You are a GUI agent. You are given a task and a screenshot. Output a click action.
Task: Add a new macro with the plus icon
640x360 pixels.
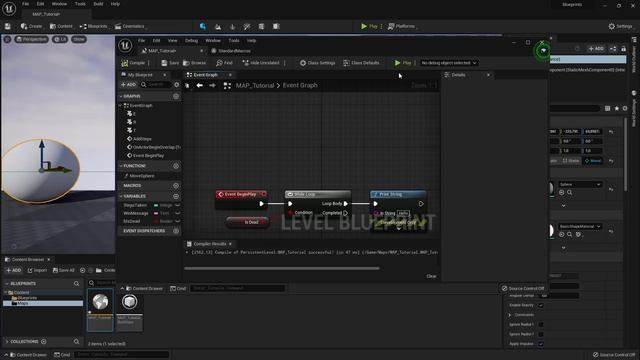tap(176, 186)
